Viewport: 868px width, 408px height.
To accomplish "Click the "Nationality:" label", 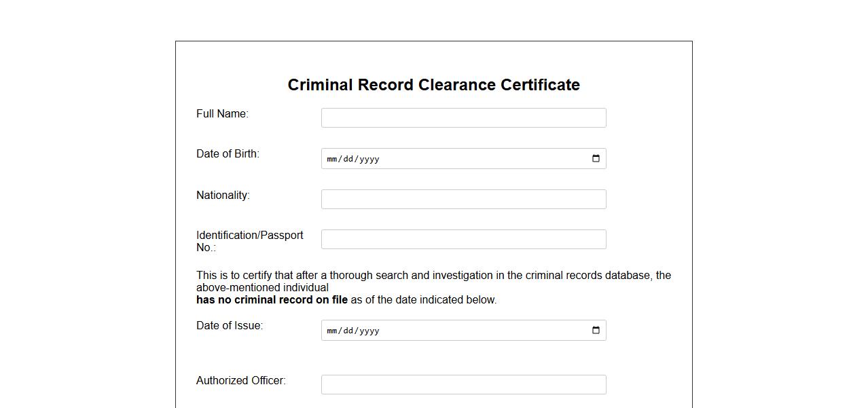I will [223, 196].
